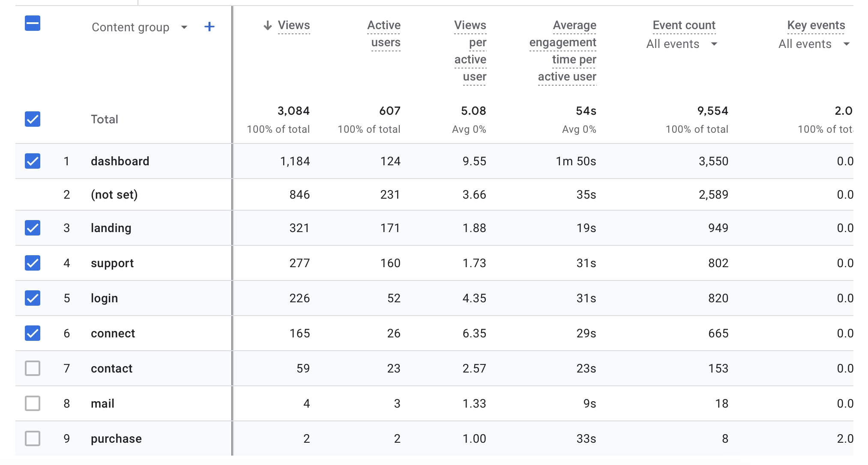Uncheck the landing row checkbox
This screenshot has width=868, height=465.
(x=33, y=228)
